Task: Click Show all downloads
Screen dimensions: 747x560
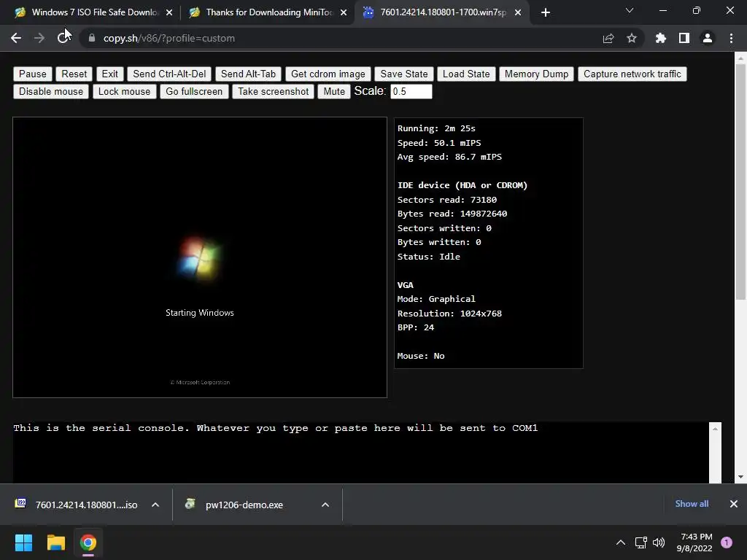Action: [692, 504]
